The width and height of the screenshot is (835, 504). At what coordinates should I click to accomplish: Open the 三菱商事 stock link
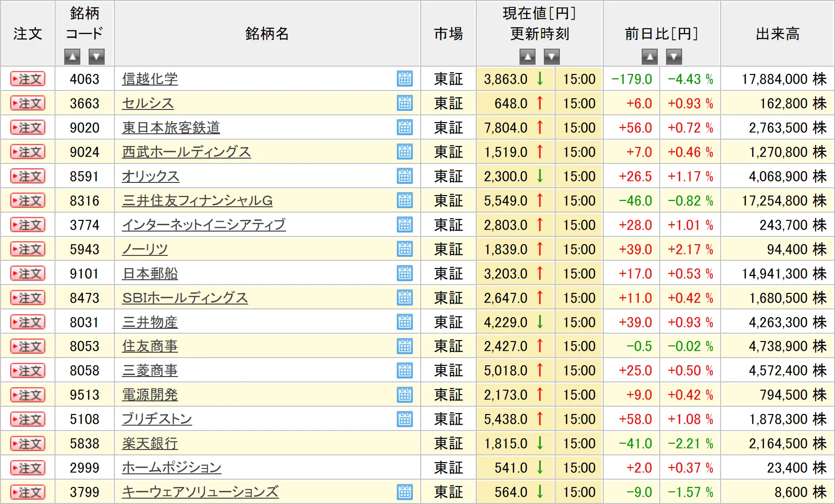coord(150,371)
